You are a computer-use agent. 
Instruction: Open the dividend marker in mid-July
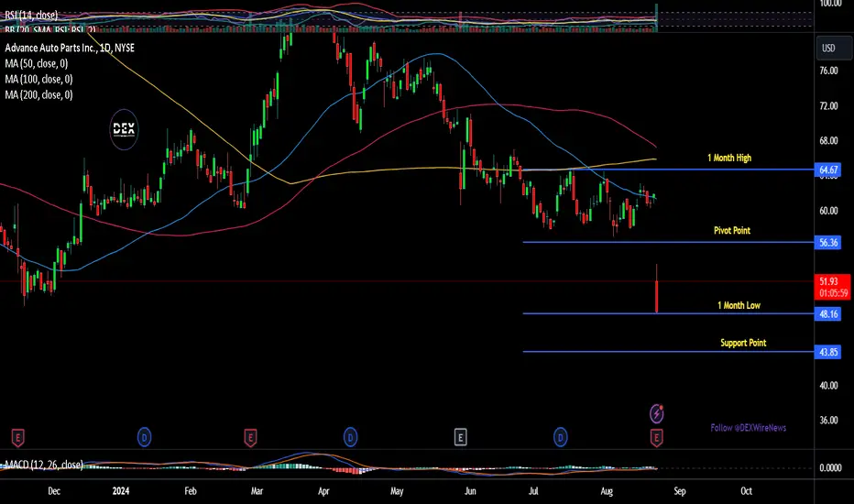[561, 437]
